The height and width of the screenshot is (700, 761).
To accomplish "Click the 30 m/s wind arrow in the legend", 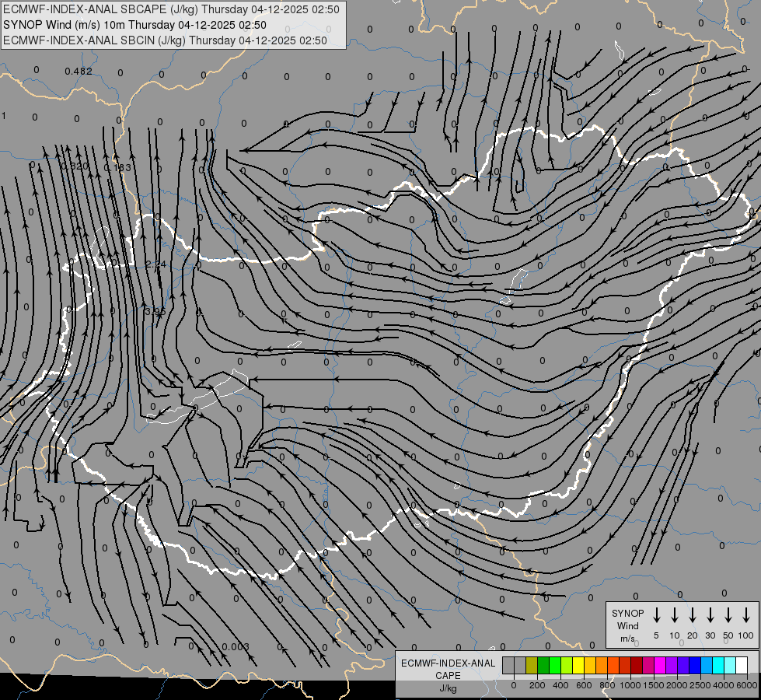I will click(x=710, y=615).
